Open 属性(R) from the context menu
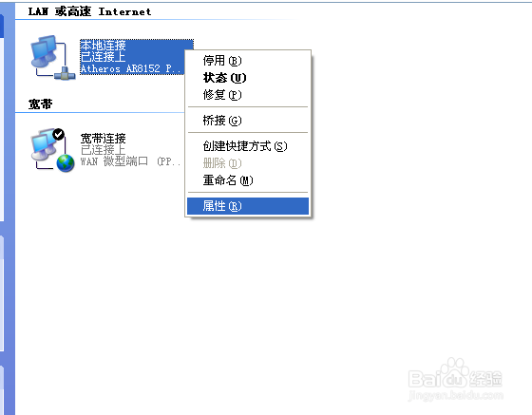The width and height of the screenshot is (532, 415). [x=248, y=206]
